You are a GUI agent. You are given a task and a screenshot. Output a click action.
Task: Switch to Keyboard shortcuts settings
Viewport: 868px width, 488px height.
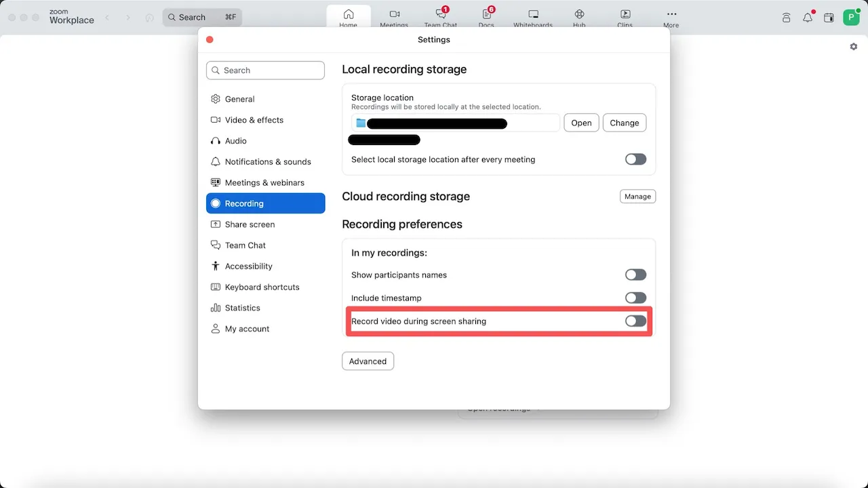(x=262, y=287)
